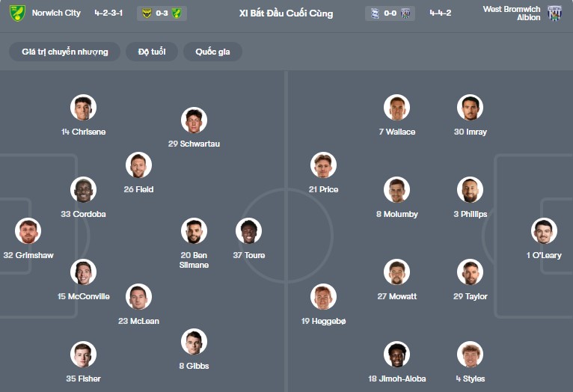Select Norwich's 4-2-3-1 formation label
573x392 pixels.
[109, 13]
